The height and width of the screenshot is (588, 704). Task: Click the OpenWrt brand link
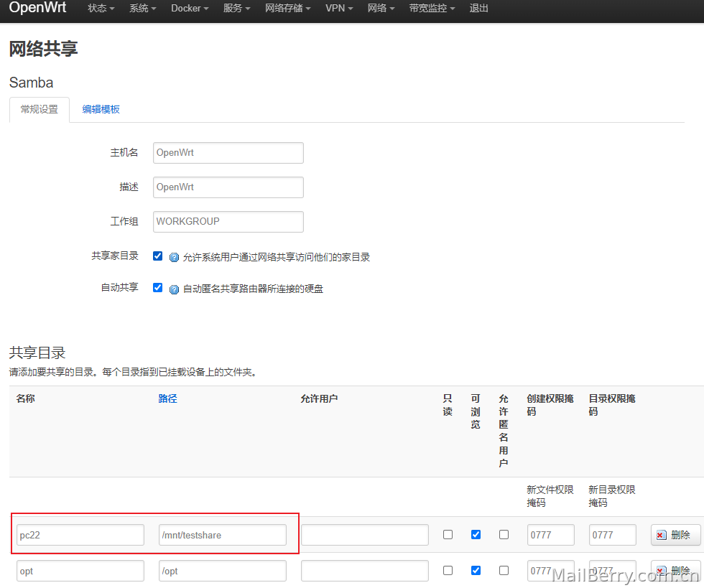(x=37, y=8)
